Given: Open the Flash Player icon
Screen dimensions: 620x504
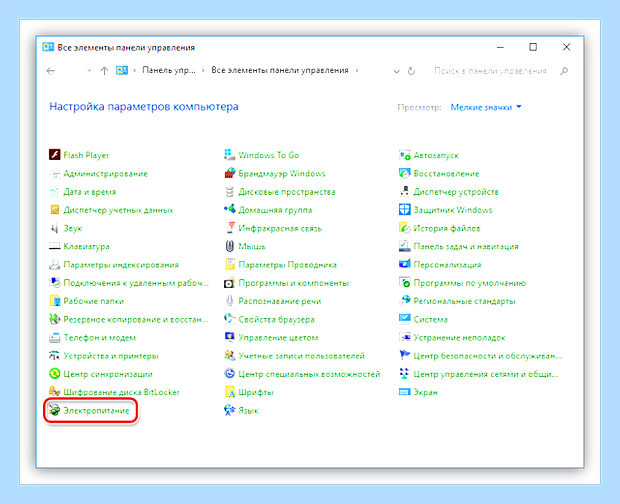Looking at the screenshot, I should click(x=54, y=155).
